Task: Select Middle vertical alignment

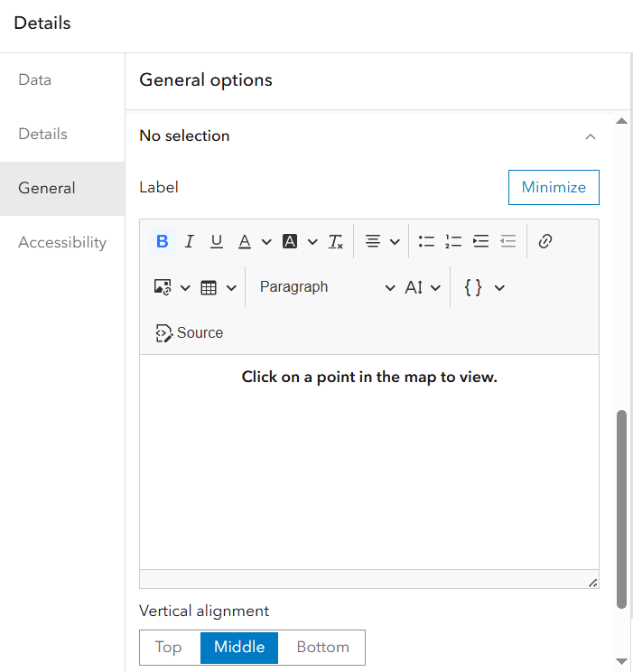Action: click(239, 647)
